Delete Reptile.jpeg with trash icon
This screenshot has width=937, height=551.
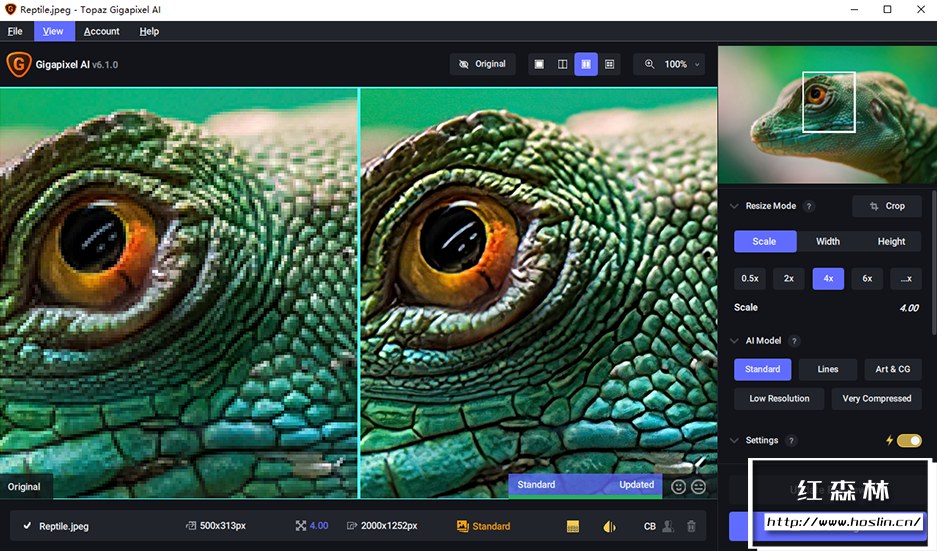[691, 526]
